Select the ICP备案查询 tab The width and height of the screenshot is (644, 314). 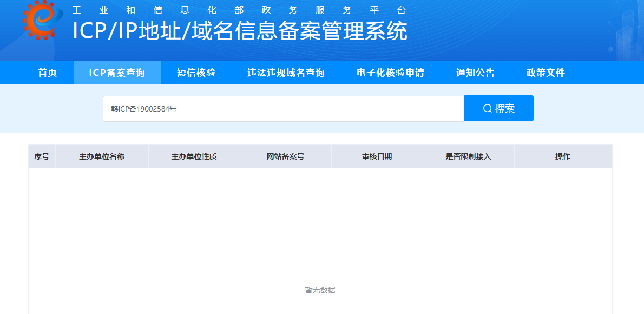pyautogui.click(x=117, y=73)
